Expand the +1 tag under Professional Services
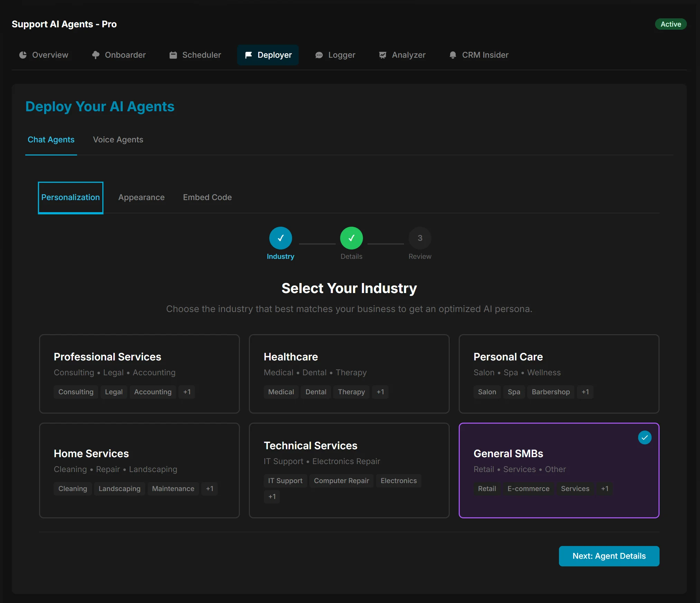This screenshot has width=700, height=603. point(187,392)
